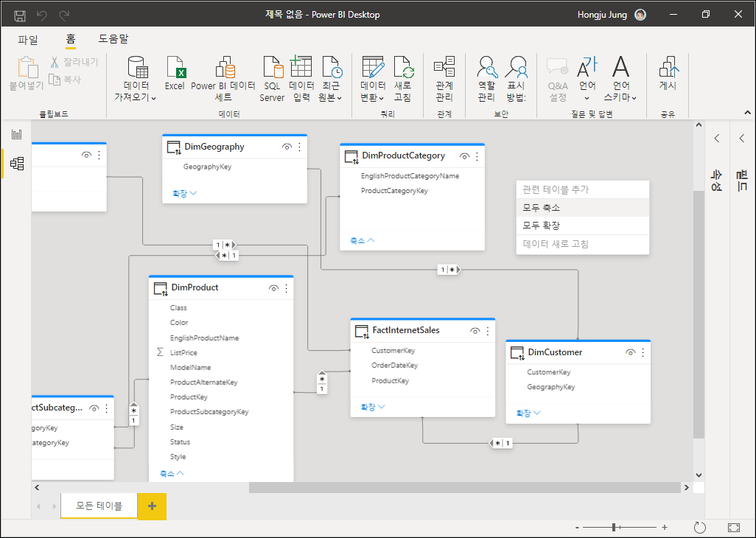Click relationship line between FactInternetSales and DimCustomer
This screenshot has height=538, width=756.
pyautogui.click(x=500, y=443)
